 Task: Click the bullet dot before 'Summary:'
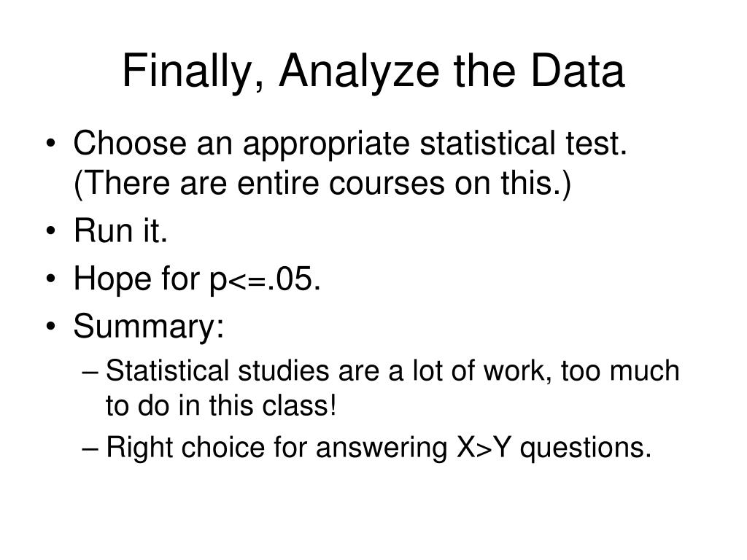click(x=51, y=326)
